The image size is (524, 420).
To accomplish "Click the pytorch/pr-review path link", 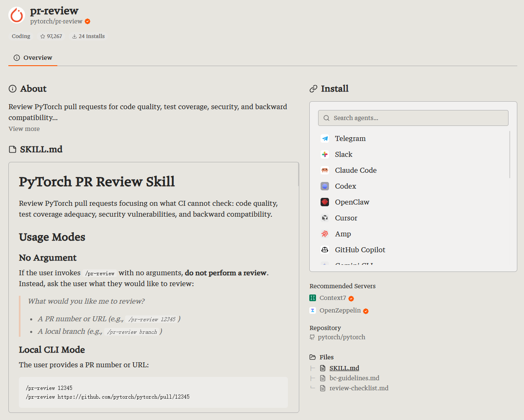I will point(56,21).
